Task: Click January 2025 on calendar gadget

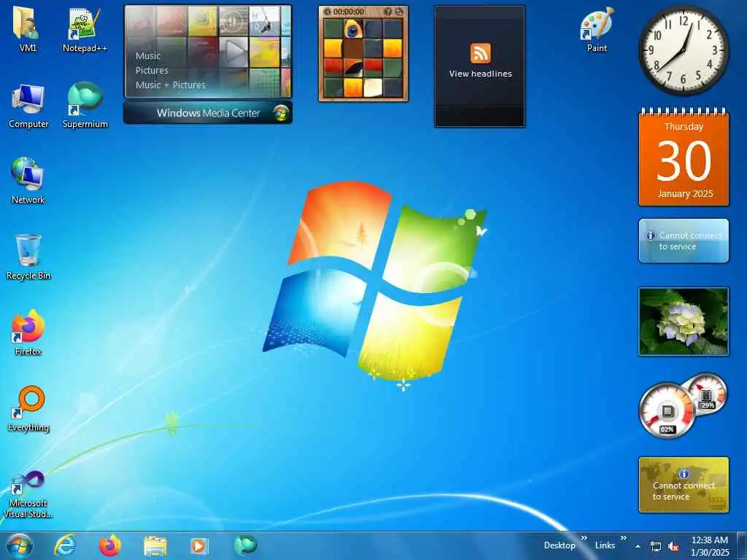Action: tap(686, 194)
